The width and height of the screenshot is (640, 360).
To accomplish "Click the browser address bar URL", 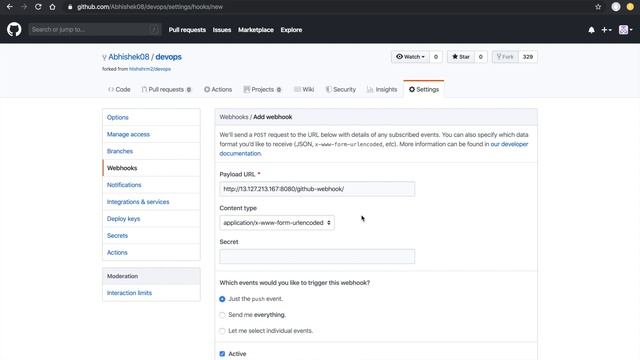I will [x=150, y=7].
